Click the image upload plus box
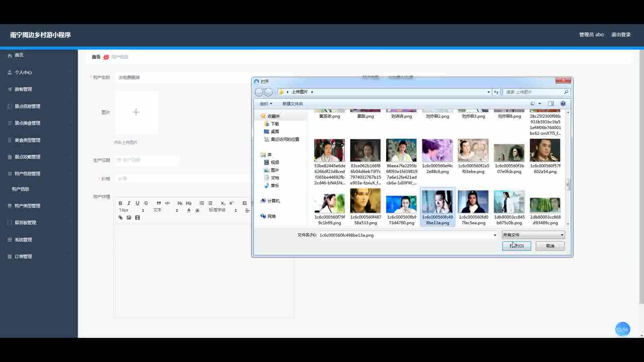This screenshot has width=644, height=362. [x=136, y=112]
